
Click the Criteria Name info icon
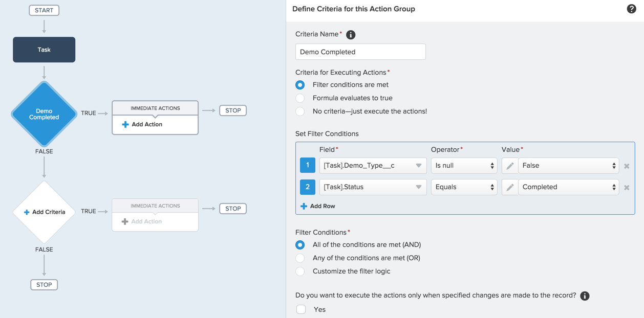[x=351, y=35]
